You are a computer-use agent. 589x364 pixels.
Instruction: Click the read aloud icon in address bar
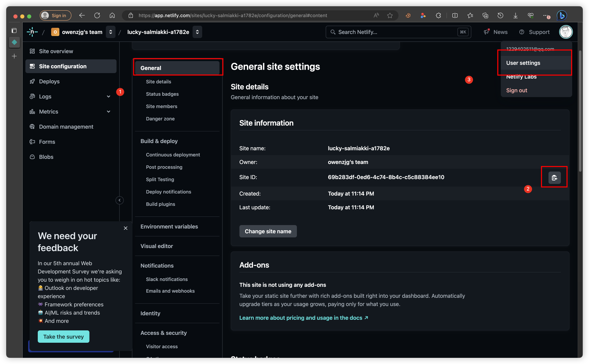pos(376,15)
